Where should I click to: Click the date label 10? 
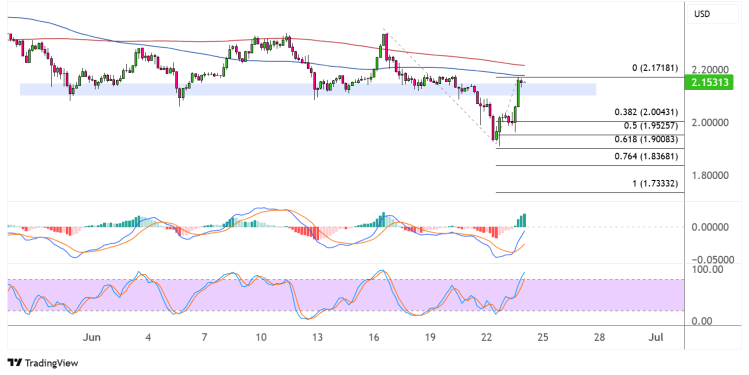tap(261, 338)
